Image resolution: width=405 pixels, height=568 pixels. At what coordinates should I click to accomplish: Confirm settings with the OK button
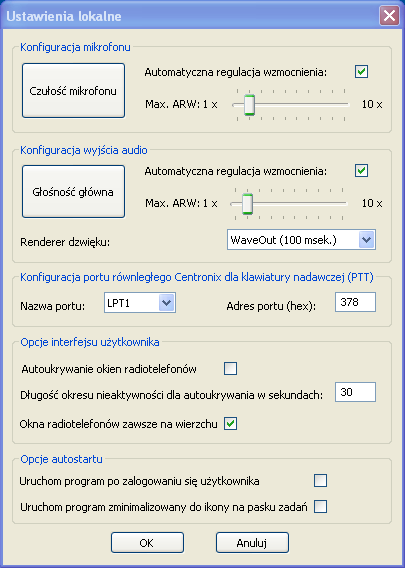[x=147, y=543]
